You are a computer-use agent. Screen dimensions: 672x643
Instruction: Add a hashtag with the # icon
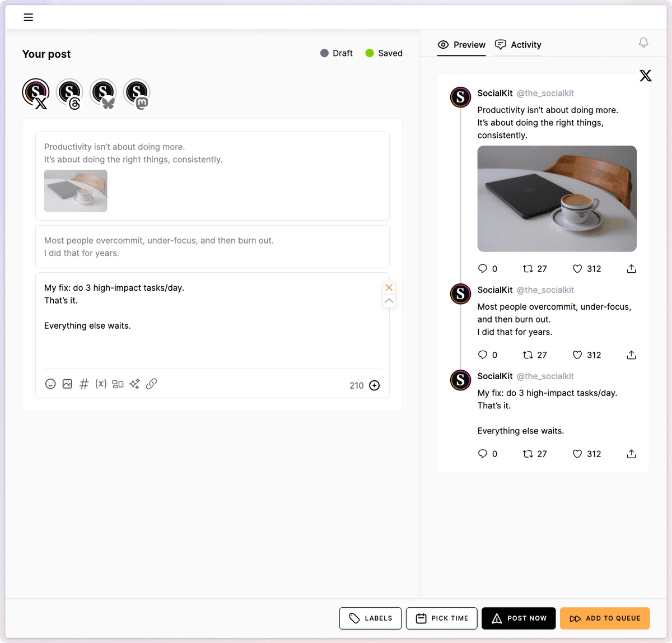pos(84,384)
